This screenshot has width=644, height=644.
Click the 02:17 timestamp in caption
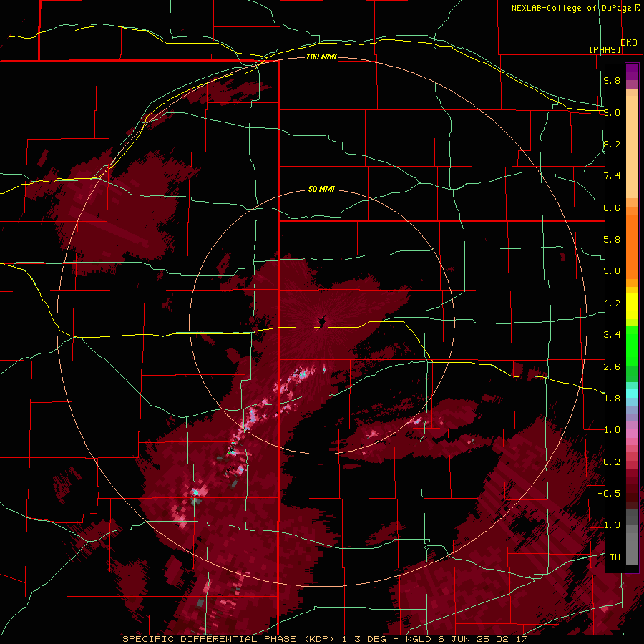pos(511,639)
